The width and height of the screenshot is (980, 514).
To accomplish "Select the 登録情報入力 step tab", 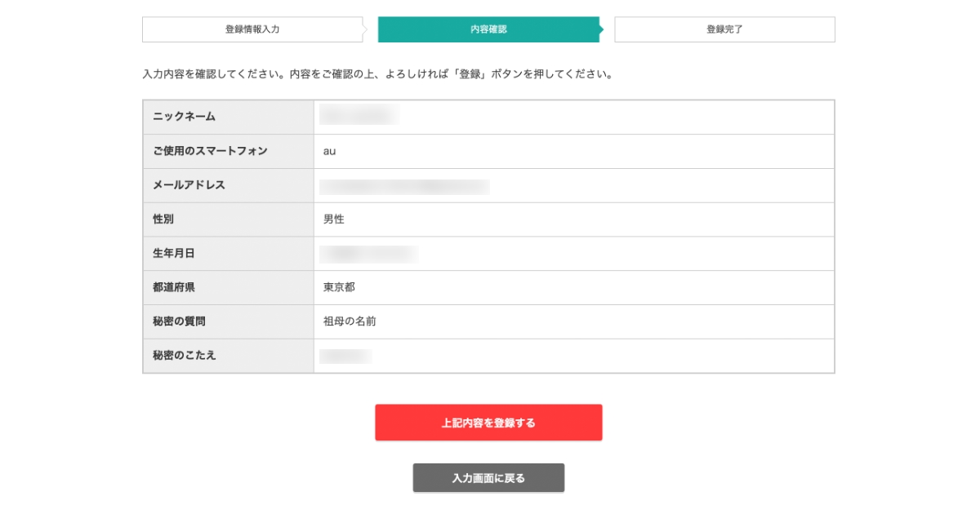I will tap(253, 29).
